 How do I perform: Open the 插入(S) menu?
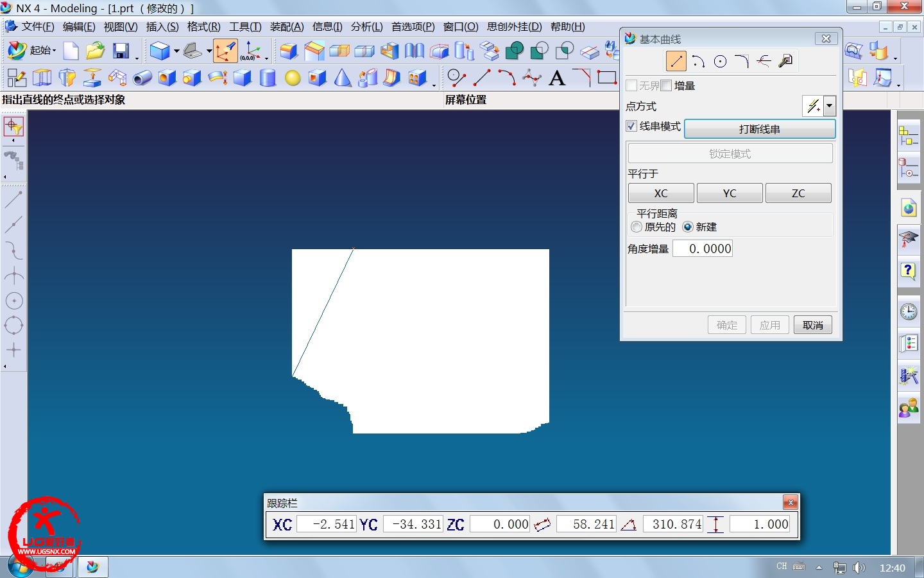pos(162,27)
